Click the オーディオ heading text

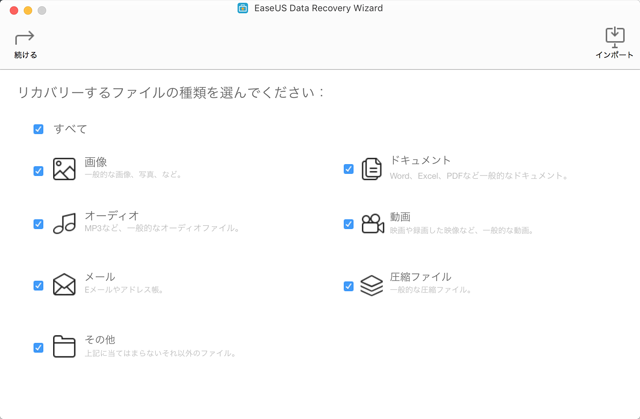tap(112, 215)
